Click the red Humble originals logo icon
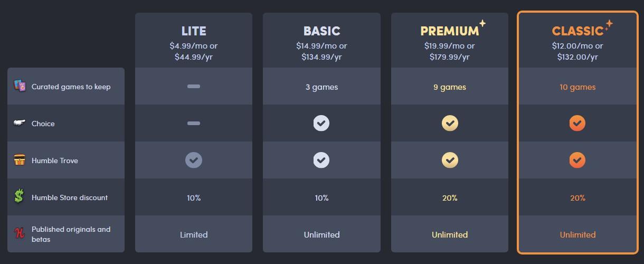This screenshot has width=644, height=264. (20, 233)
